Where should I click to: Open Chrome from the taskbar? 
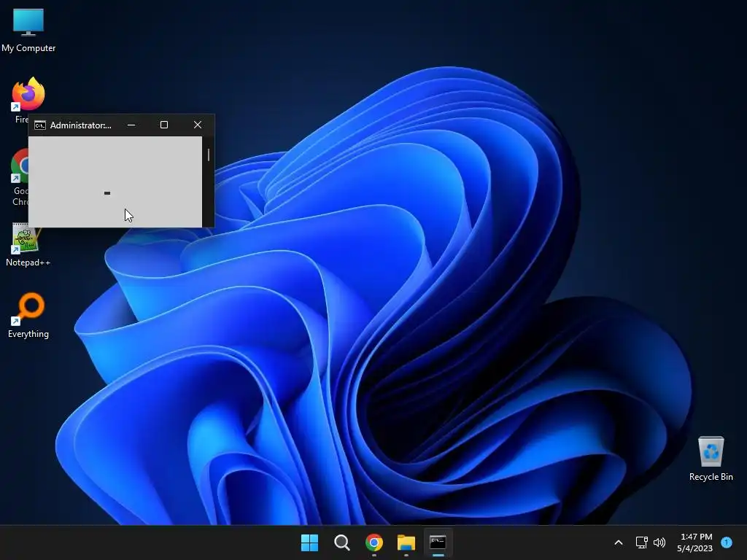(x=374, y=542)
